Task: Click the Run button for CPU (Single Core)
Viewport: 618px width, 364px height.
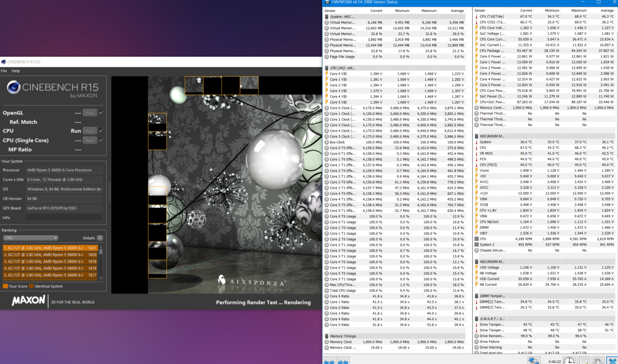Action: point(89,140)
